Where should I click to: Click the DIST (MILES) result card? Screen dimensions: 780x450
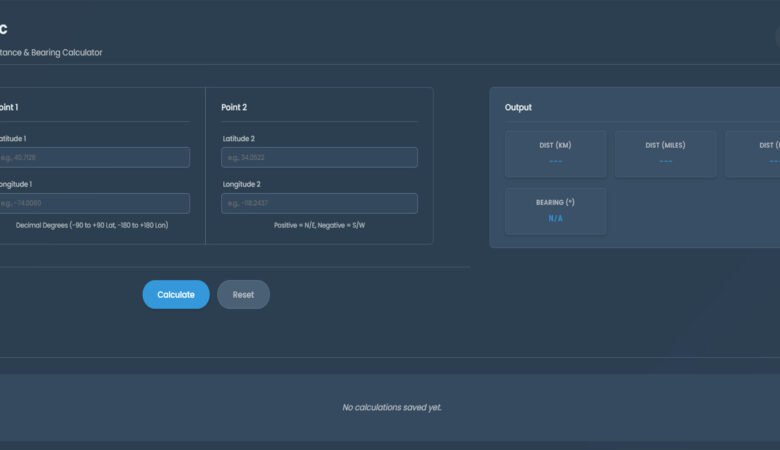(x=665, y=153)
